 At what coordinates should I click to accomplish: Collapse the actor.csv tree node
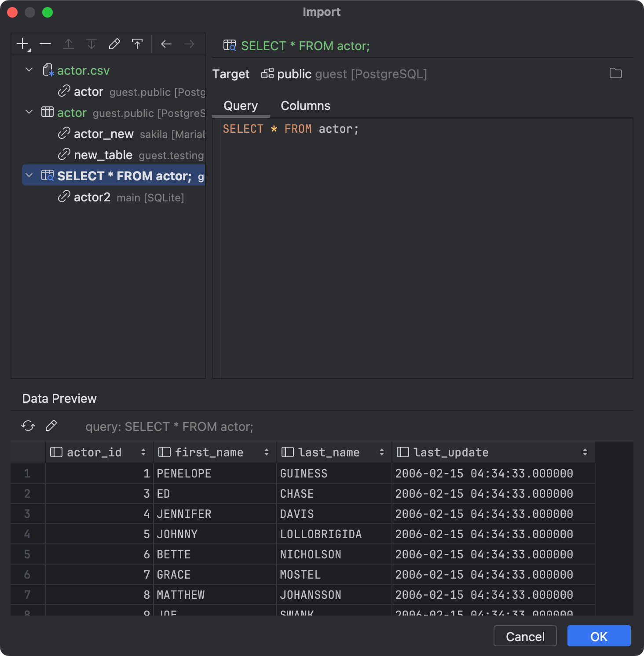(x=29, y=69)
